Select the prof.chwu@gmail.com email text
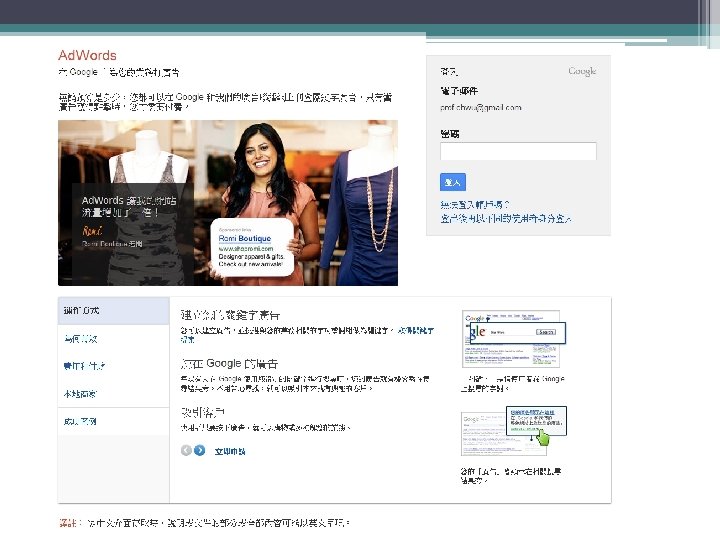 pos(480,107)
